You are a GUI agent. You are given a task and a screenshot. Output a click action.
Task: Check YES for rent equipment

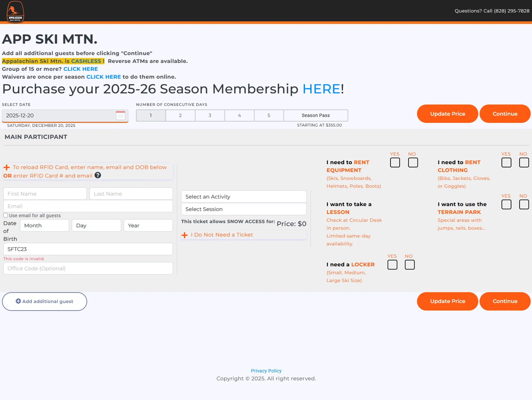pos(395,162)
